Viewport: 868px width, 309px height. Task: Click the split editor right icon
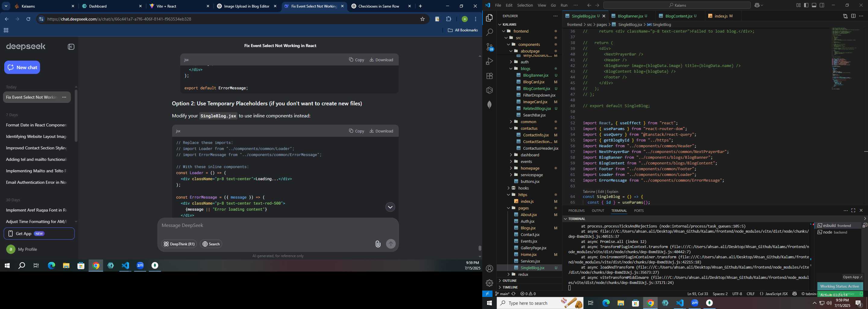click(x=853, y=16)
